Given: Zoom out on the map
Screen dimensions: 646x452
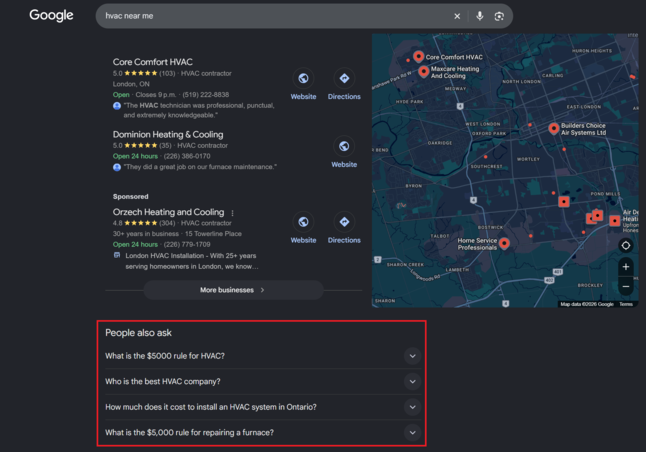Looking at the screenshot, I should click(625, 286).
